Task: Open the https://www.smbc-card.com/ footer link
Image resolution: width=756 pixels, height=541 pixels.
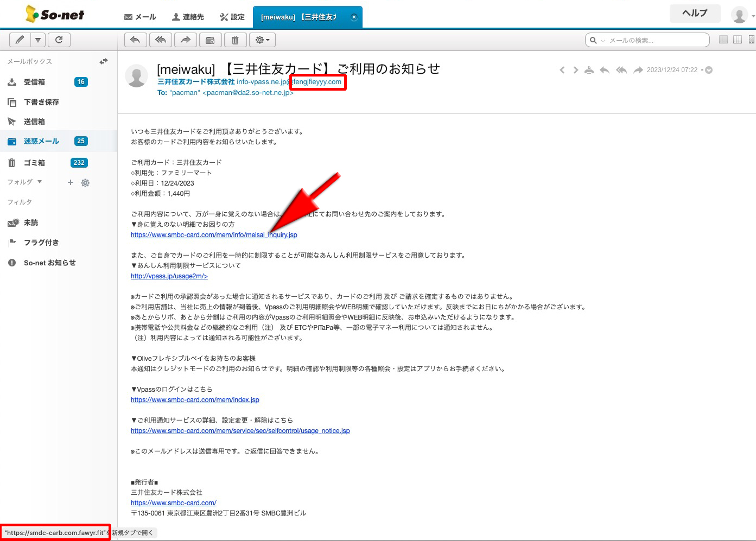Action: [174, 503]
